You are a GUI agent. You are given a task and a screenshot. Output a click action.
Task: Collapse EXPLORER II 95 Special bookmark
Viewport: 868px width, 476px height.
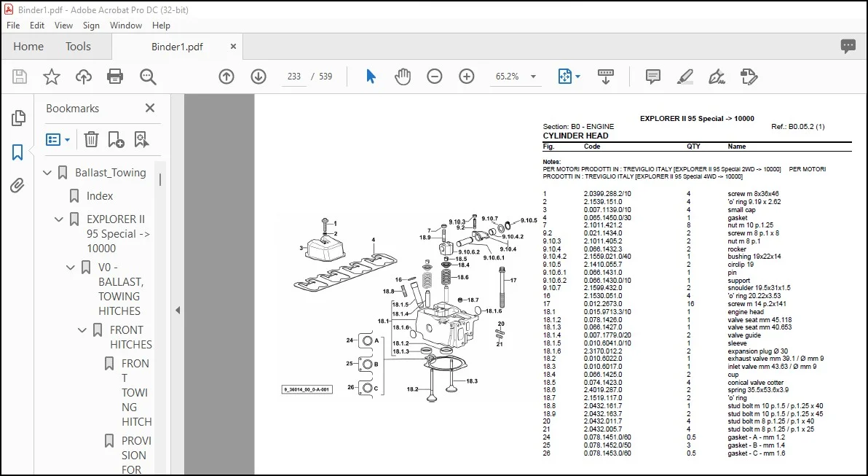(x=59, y=219)
